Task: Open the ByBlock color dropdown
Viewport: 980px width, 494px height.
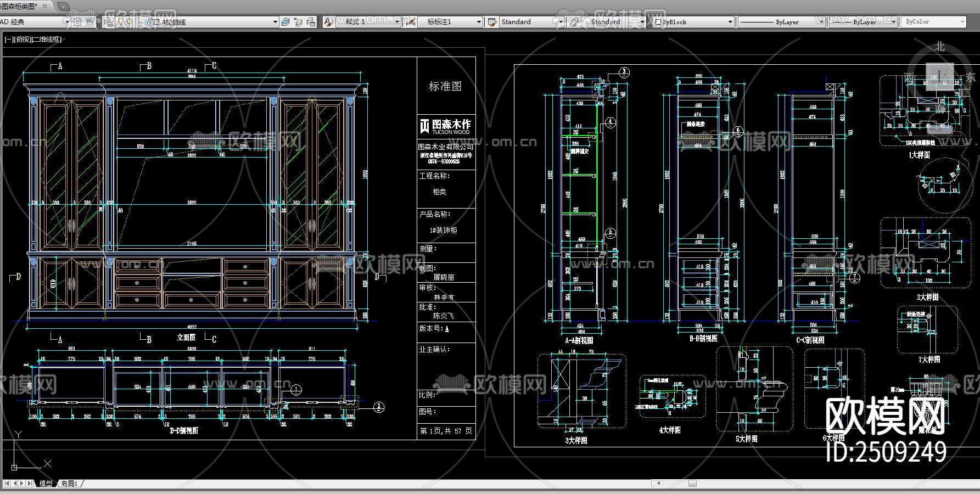Action: tap(730, 22)
